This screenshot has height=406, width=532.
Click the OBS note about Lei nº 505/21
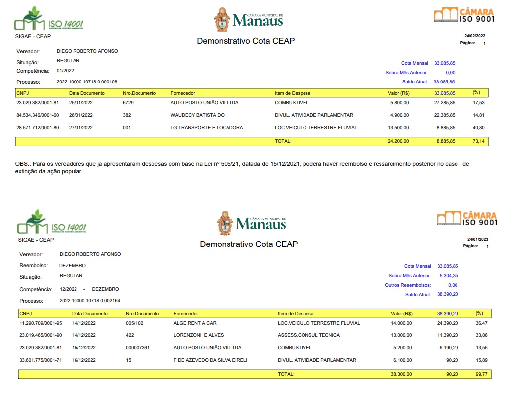[x=242, y=167]
